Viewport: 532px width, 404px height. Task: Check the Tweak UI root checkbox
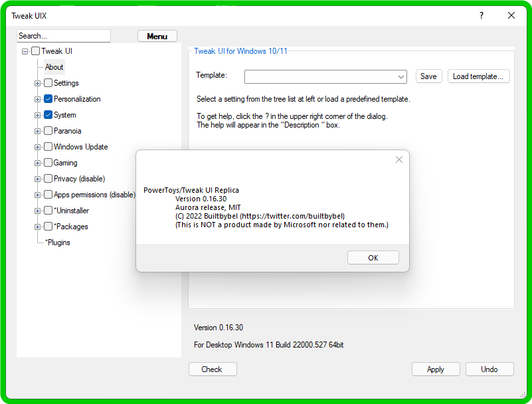point(35,51)
